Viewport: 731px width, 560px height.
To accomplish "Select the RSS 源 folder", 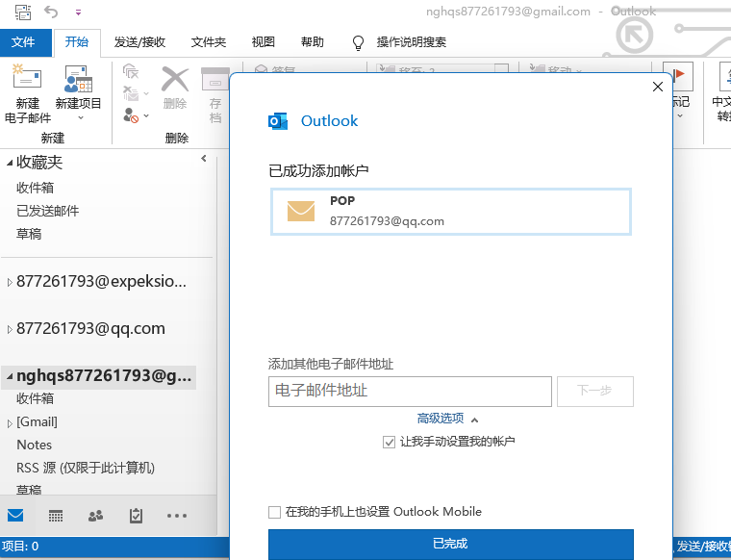I will click(86, 468).
